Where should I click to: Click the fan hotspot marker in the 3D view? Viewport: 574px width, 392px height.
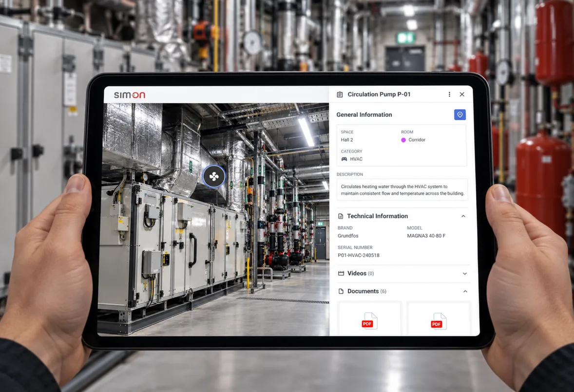click(x=214, y=177)
